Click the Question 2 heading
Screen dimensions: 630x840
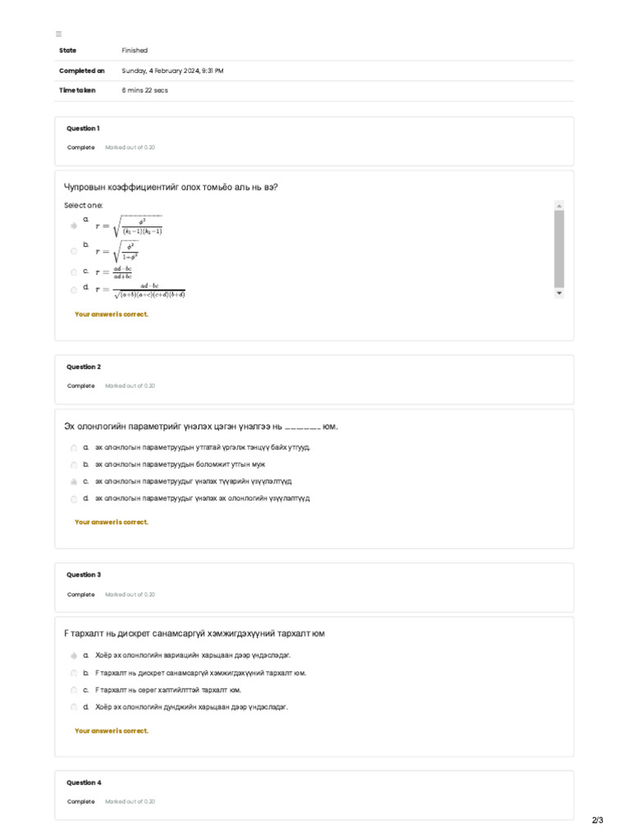click(x=83, y=367)
